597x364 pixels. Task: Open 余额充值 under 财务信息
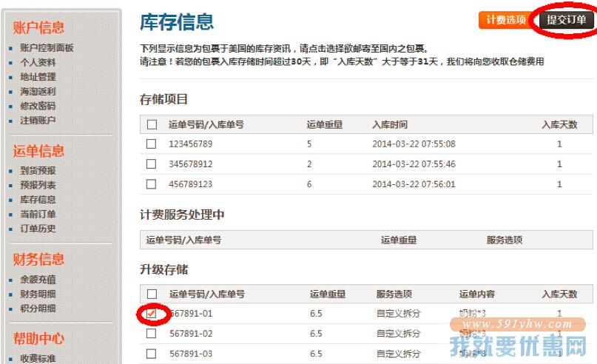coord(38,280)
